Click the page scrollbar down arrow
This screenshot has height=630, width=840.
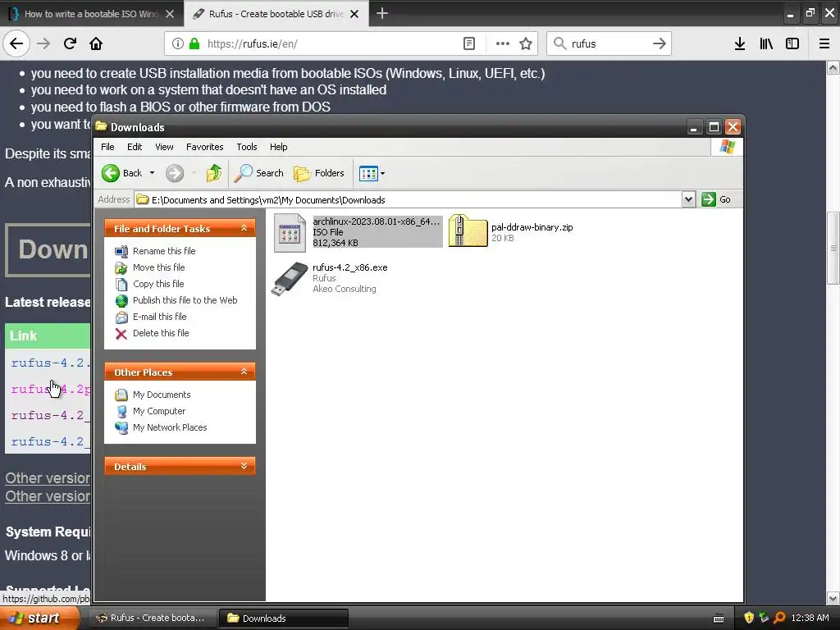(833, 598)
